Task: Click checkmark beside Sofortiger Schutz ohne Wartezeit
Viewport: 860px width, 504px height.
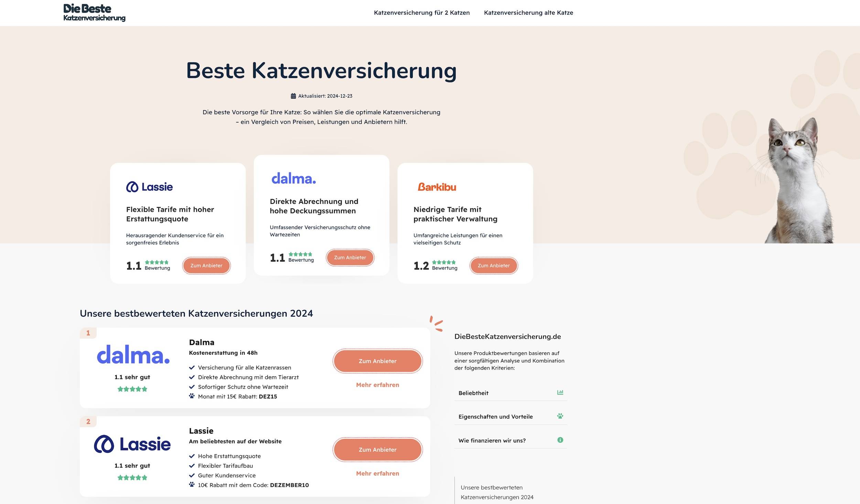Action: pyautogui.click(x=192, y=387)
